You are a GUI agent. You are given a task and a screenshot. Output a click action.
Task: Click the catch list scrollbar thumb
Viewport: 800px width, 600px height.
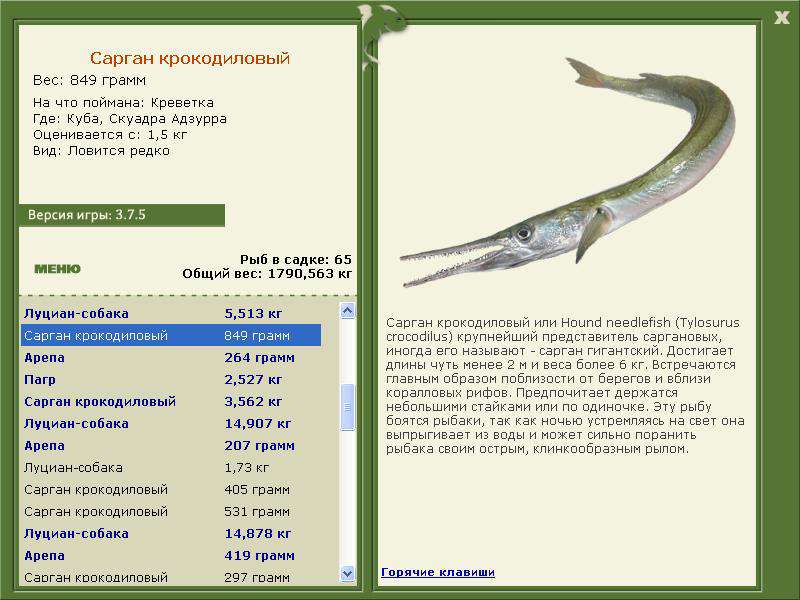(x=347, y=407)
